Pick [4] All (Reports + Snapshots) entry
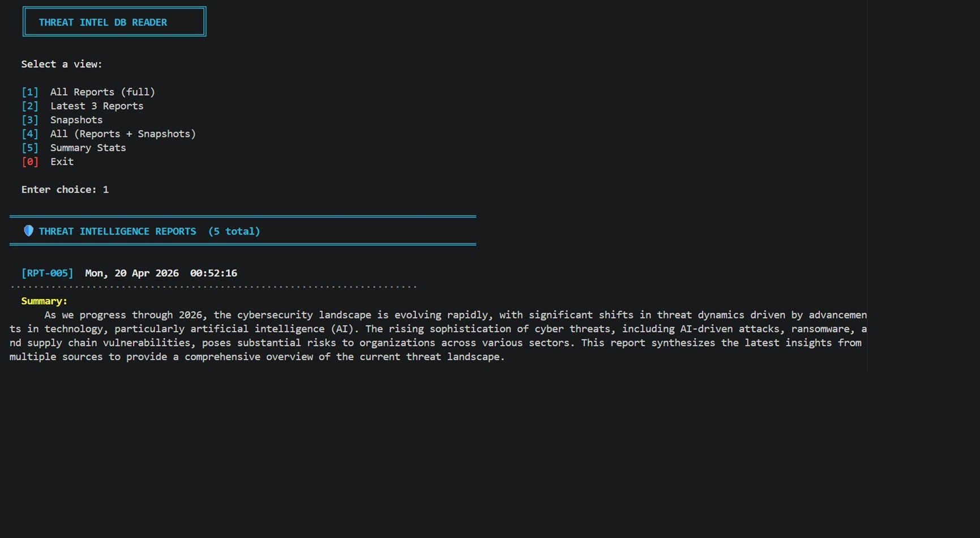This screenshot has width=980, height=538. click(x=122, y=134)
